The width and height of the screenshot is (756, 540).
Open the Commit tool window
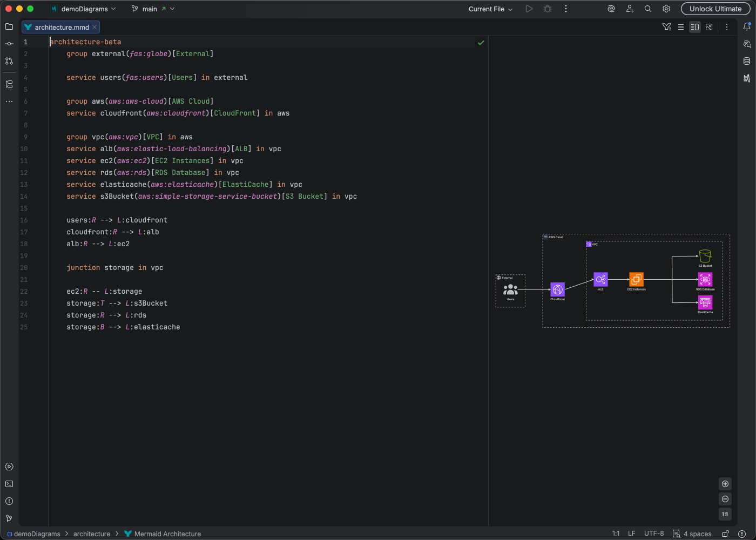tap(9, 44)
